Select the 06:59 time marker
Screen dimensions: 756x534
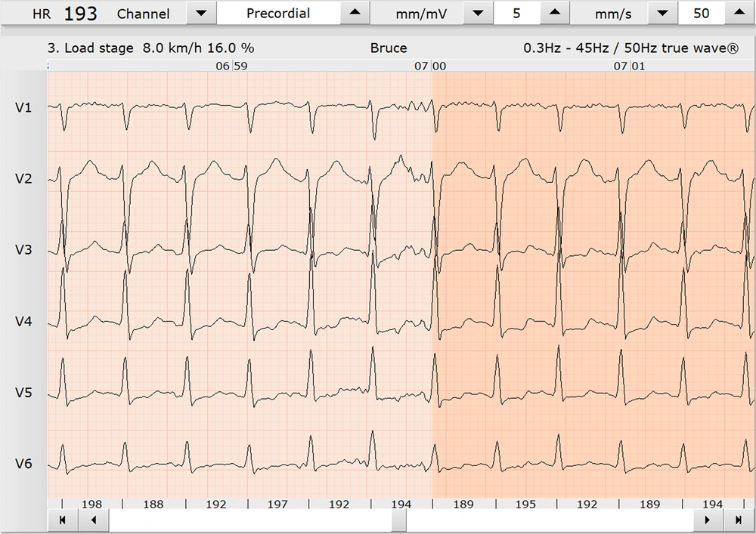(231, 66)
